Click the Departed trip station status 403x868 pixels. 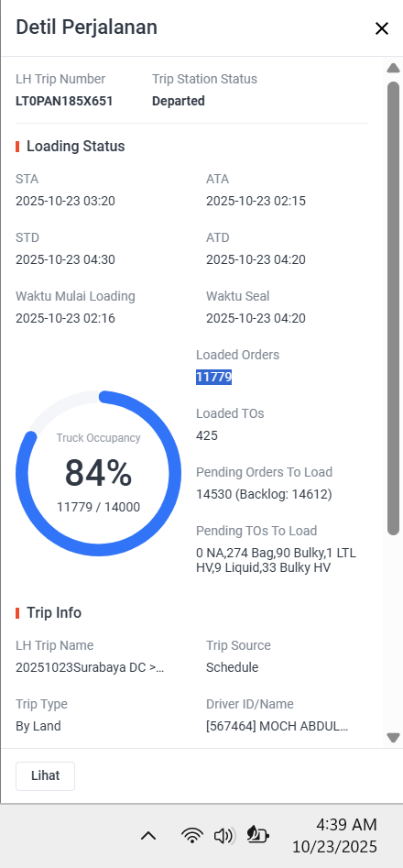pyautogui.click(x=179, y=102)
